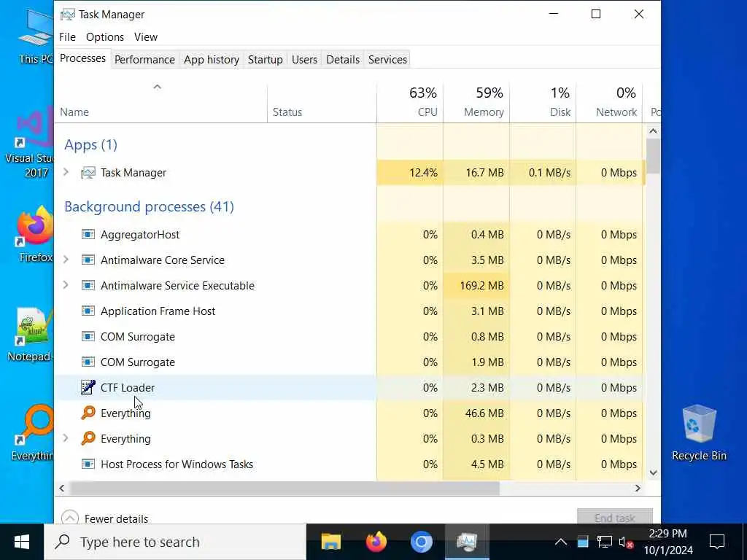This screenshot has width=747, height=560.
Task: Click the AggregatorHost process icon
Action: pyautogui.click(x=88, y=234)
